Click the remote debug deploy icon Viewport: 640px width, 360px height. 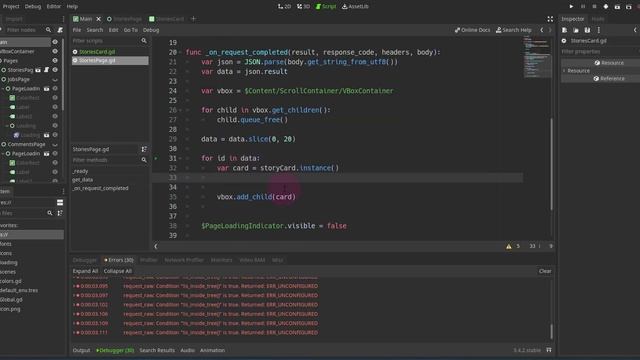pyautogui.click(x=606, y=7)
